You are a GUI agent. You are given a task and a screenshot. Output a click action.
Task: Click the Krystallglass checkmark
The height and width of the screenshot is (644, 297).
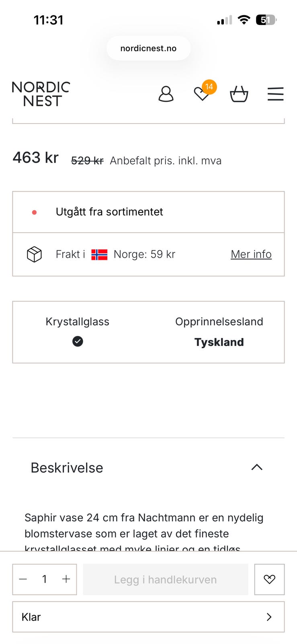click(78, 341)
